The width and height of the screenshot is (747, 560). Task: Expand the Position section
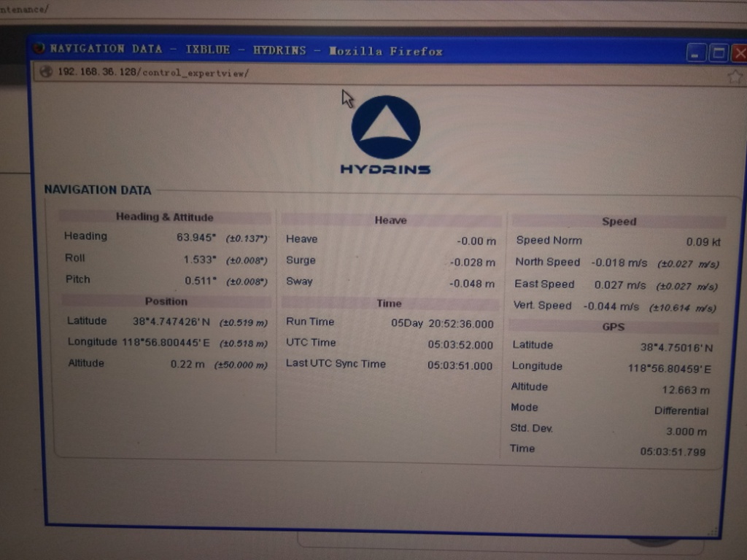point(166,301)
